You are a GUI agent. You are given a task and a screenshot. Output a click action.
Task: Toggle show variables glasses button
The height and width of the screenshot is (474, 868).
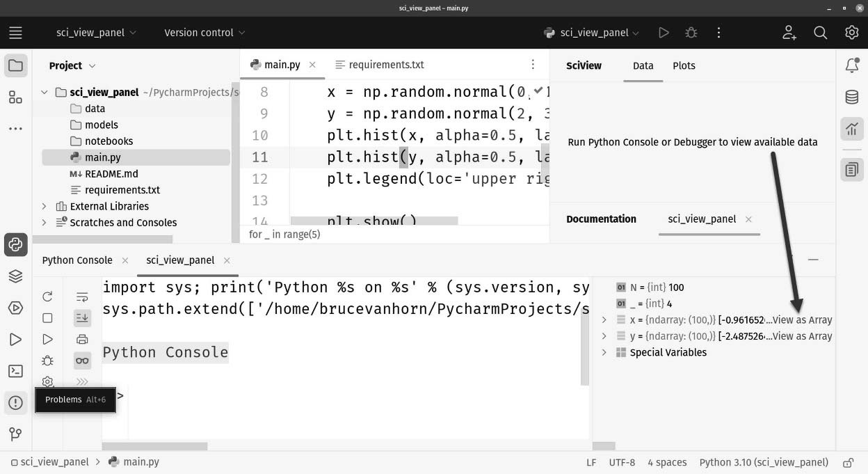pyautogui.click(x=82, y=361)
